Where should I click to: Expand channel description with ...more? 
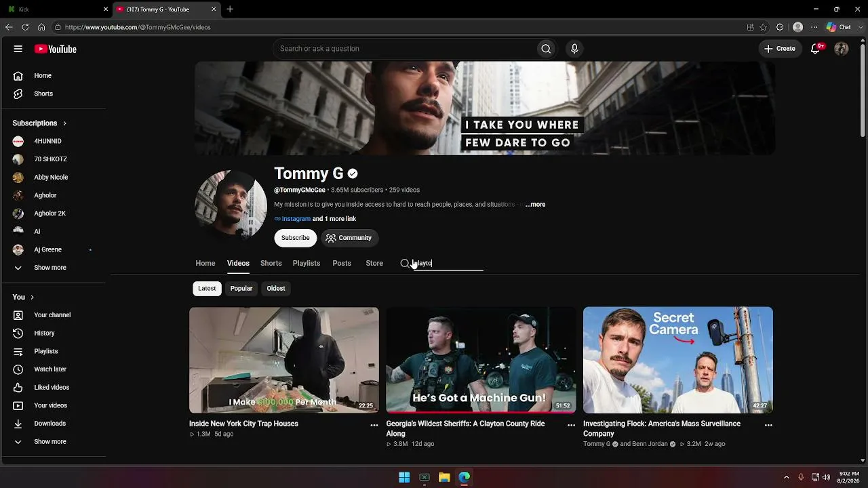tap(535, 205)
